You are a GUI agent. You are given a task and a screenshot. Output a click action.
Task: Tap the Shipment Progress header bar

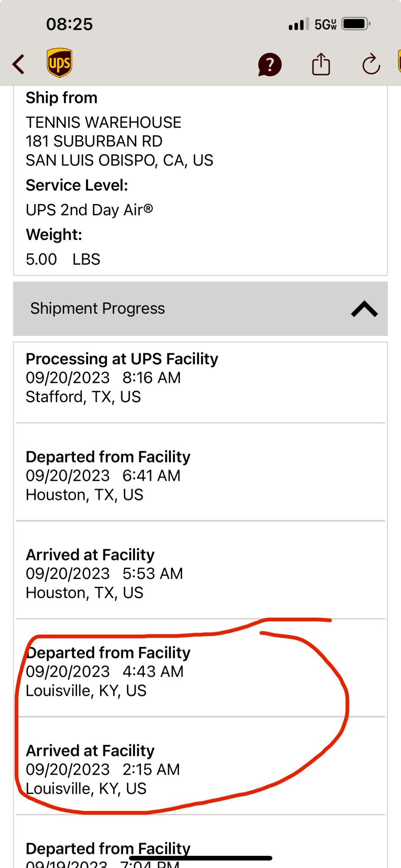(x=200, y=309)
